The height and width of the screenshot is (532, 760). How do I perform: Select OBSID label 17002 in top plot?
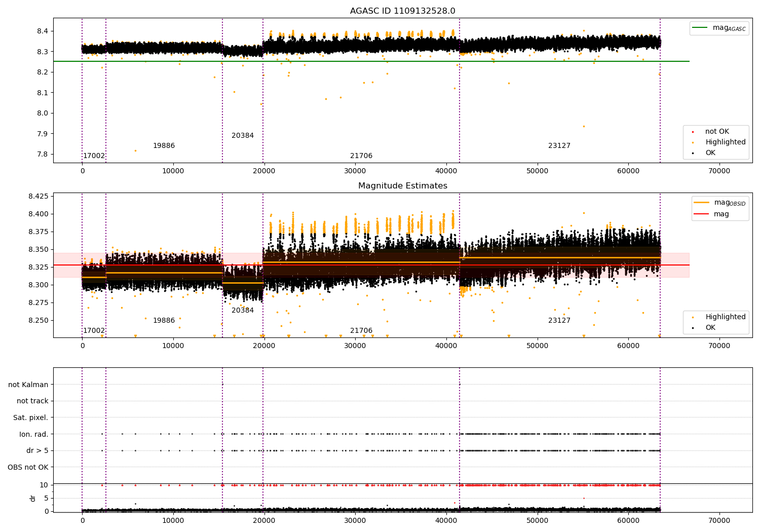[x=94, y=156]
